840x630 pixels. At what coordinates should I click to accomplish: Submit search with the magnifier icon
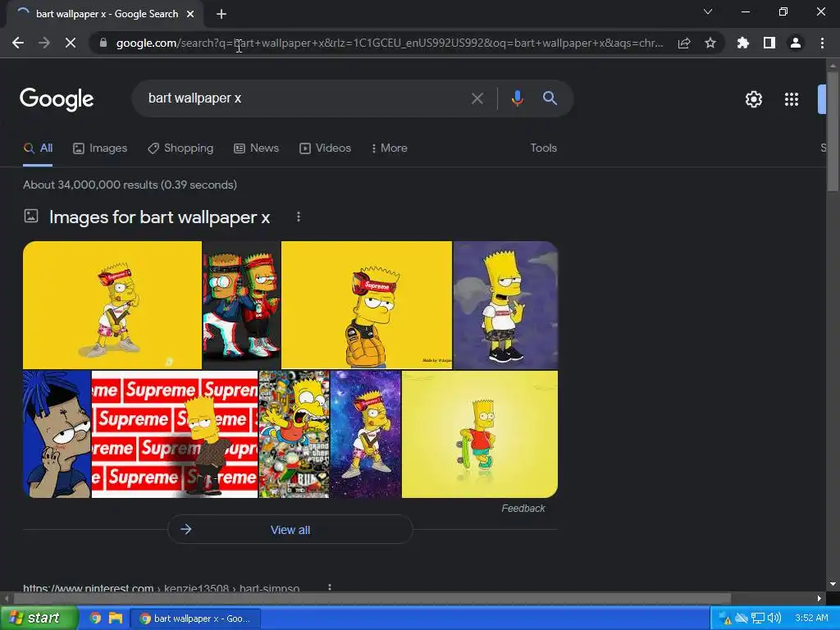click(x=550, y=98)
